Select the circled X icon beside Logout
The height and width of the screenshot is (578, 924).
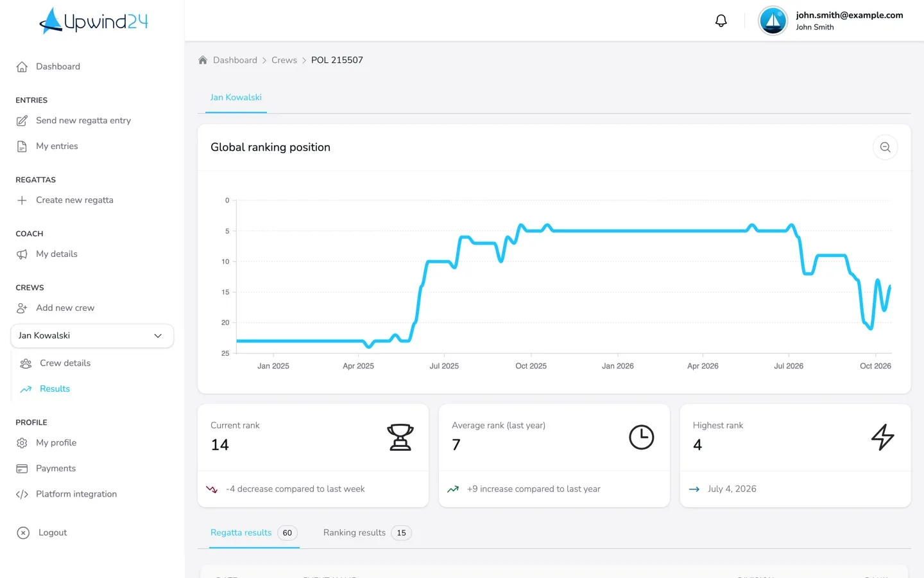click(23, 533)
